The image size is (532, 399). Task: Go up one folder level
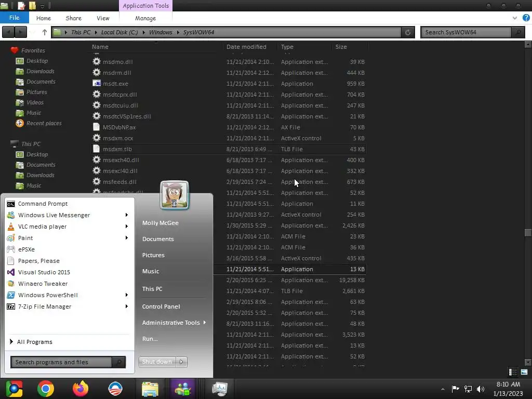point(45,32)
